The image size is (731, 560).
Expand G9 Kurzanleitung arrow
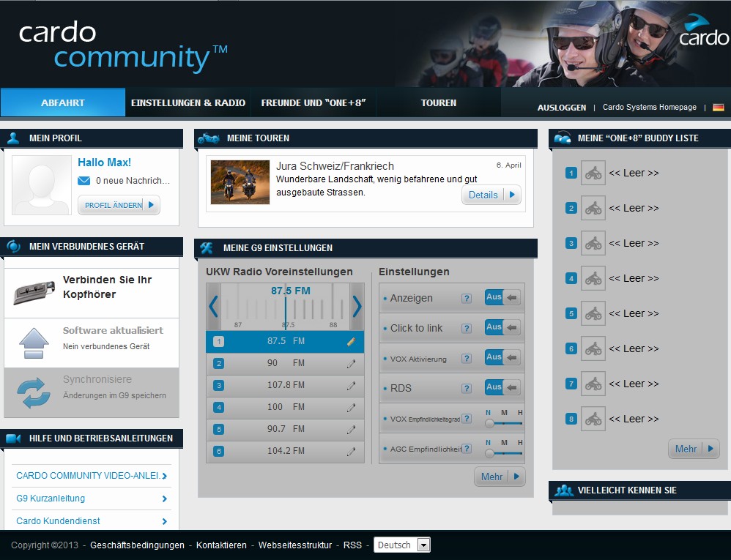pyautogui.click(x=164, y=499)
